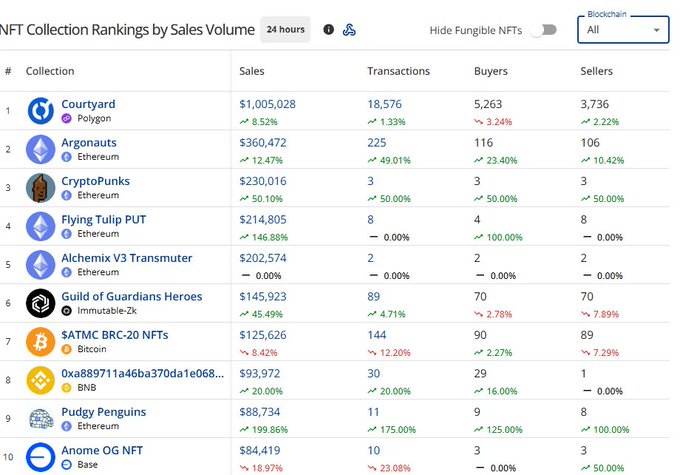Click the Collection column header
The image size is (680, 475).
coord(50,71)
